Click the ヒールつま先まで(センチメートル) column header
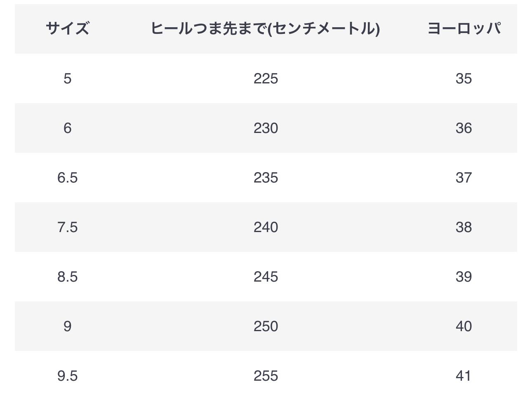Viewport: 532px width, 403px height. (265, 28)
